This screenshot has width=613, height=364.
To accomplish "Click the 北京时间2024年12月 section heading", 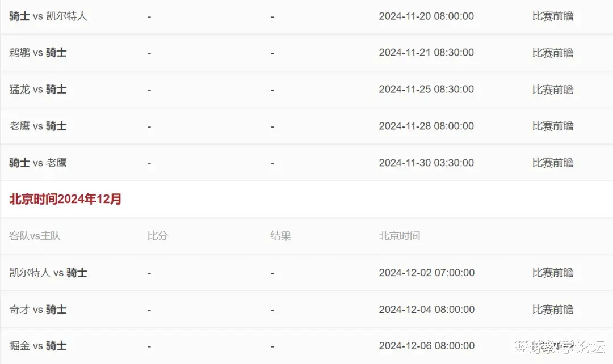I will (x=65, y=199).
